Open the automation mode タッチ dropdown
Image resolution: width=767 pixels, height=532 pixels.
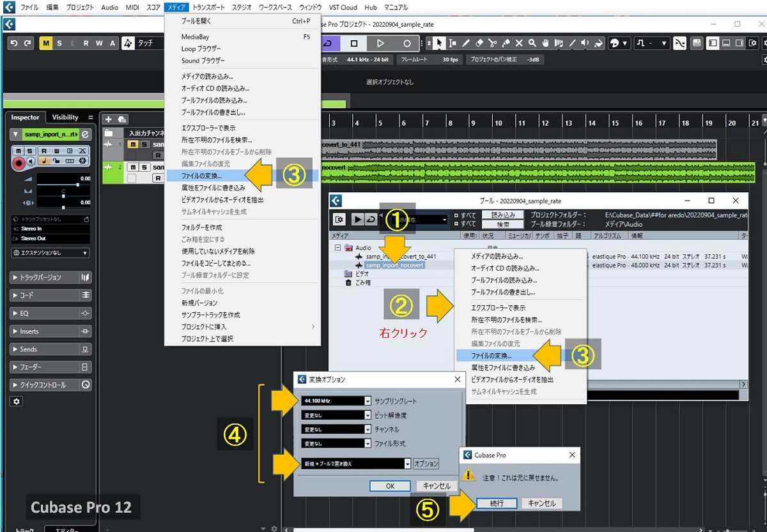click(150, 43)
